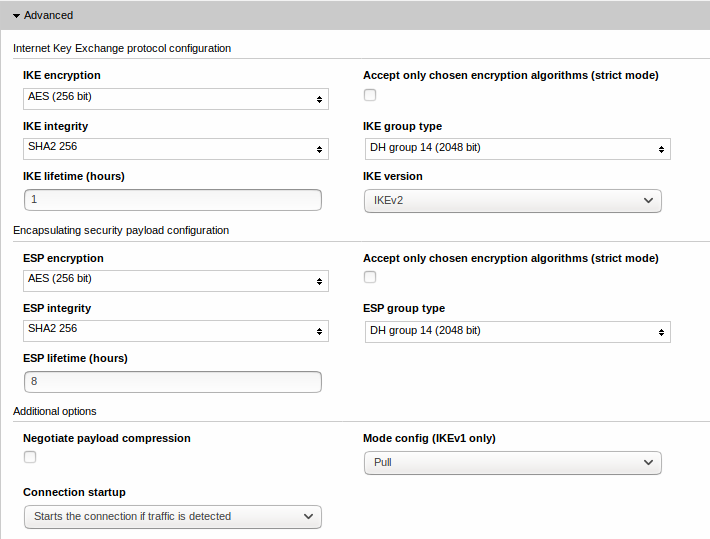Click the ESP lifetime hours field
Viewport: 710px width, 539px height.
point(173,382)
